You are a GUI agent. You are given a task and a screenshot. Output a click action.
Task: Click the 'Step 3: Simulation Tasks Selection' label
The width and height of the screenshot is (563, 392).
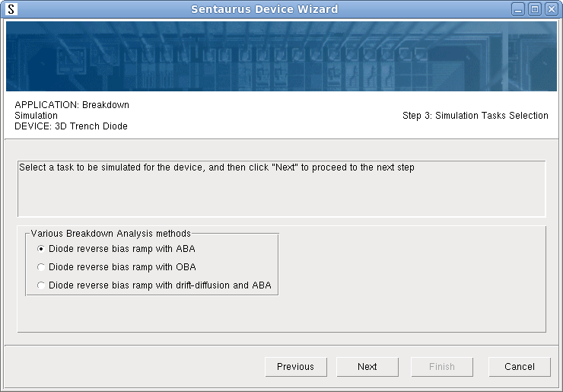[x=475, y=116]
